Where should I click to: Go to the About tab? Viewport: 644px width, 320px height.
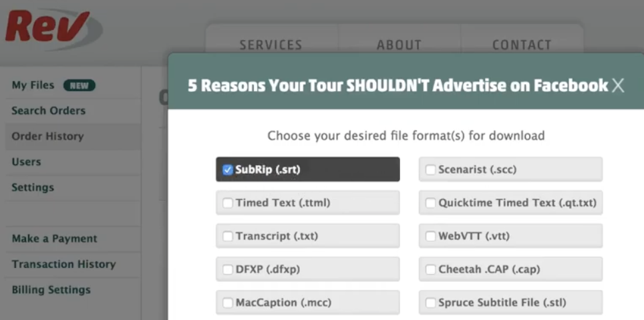click(x=399, y=45)
